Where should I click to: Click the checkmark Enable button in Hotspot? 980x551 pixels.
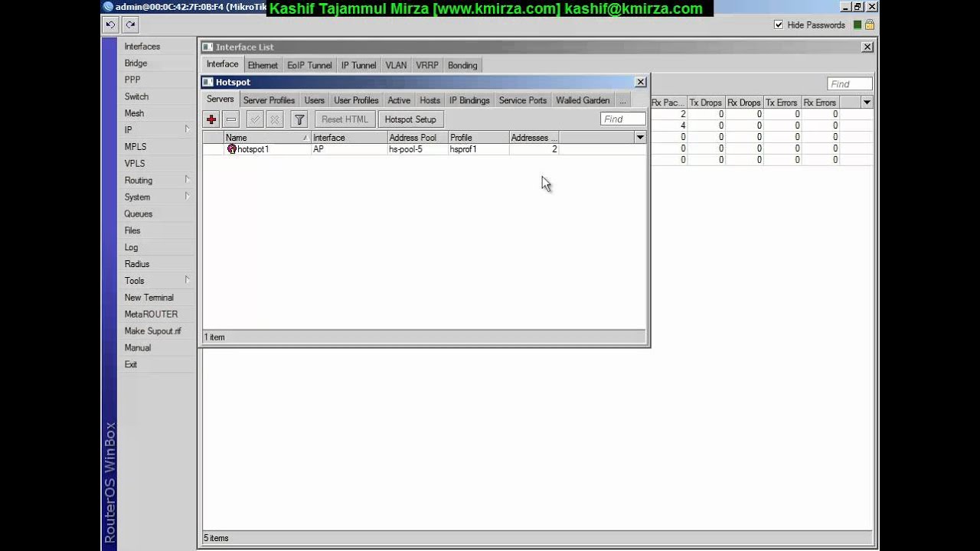(255, 119)
